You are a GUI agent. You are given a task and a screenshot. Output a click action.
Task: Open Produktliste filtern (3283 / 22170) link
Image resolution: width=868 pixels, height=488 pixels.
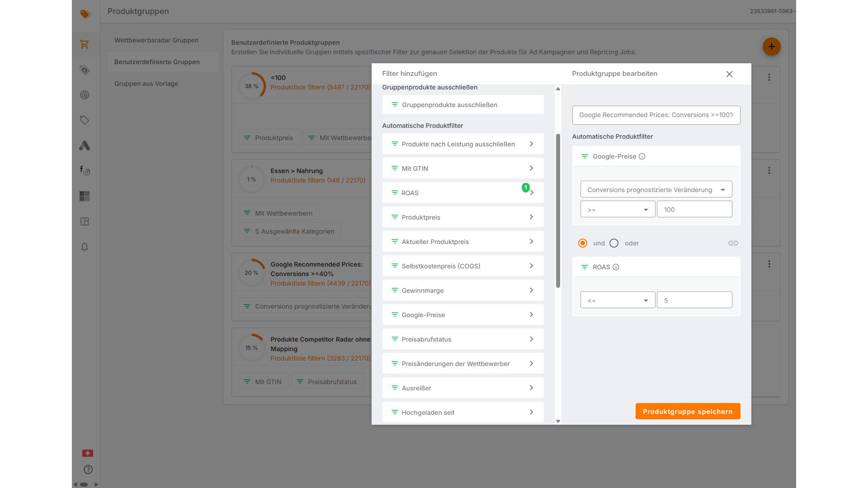click(x=320, y=358)
